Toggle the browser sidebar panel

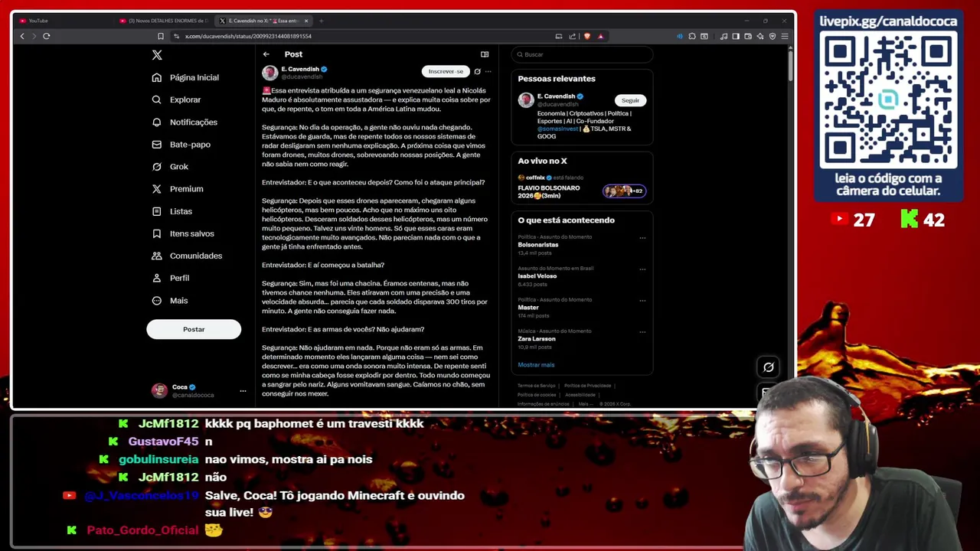point(736,36)
